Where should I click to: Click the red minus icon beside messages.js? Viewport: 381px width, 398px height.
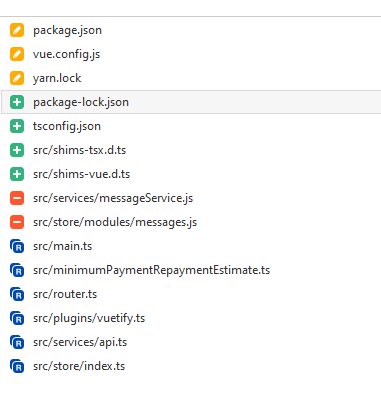pos(17,222)
